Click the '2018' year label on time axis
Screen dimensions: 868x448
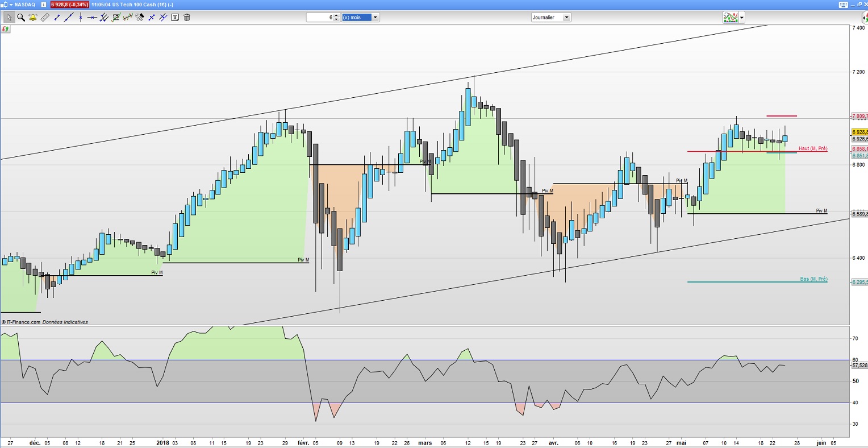(162, 443)
